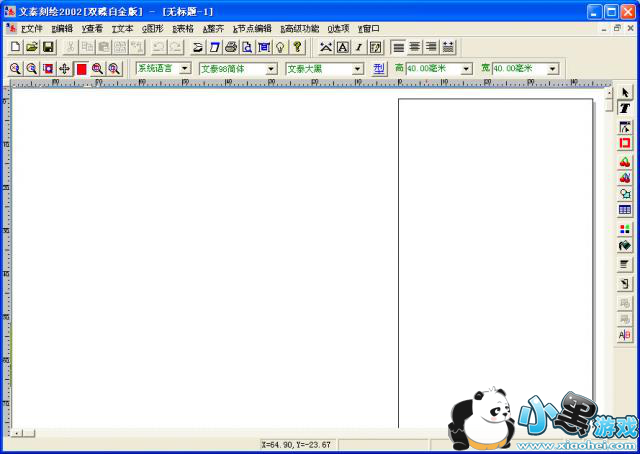The width and height of the screenshot is (640, 454).
Task: Expand the 高 height 40.00毫米 dropdown
Action: pos(466,69)
